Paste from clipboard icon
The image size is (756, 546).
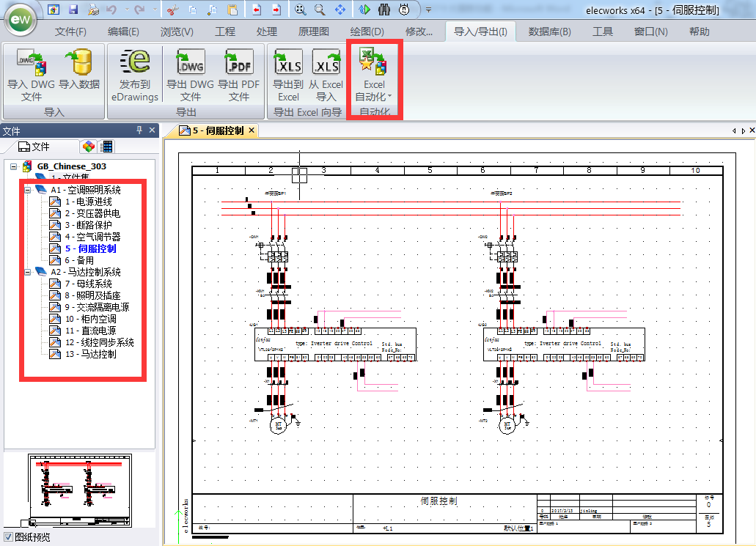pos(232,9)
